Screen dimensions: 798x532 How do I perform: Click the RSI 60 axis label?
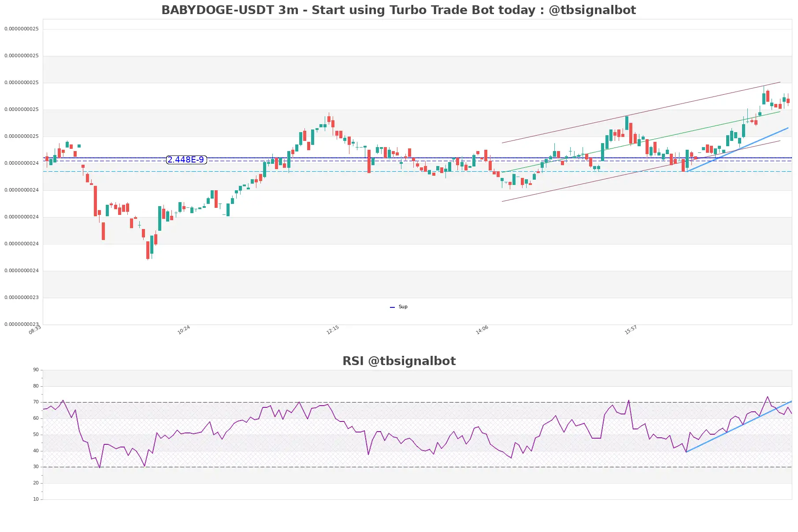(36, 418)
